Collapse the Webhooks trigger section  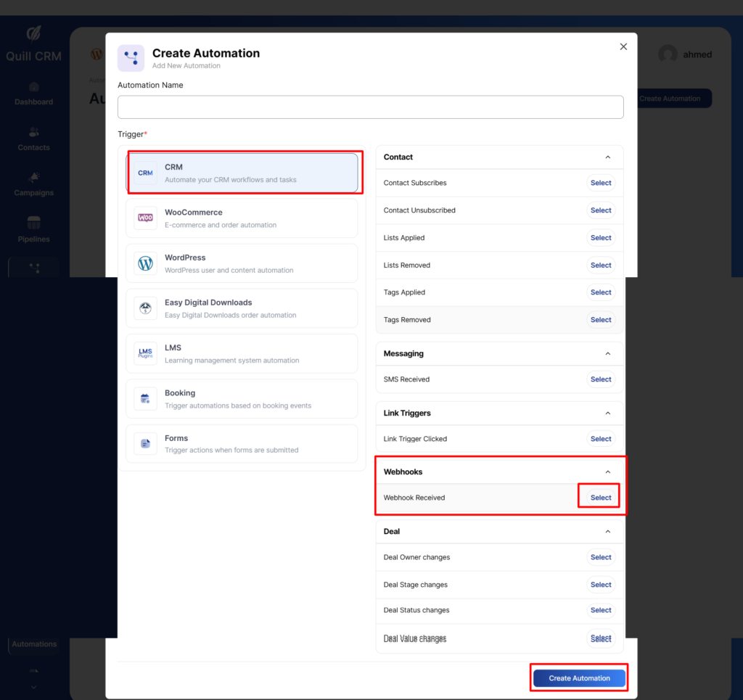click(x=608, y=472)
